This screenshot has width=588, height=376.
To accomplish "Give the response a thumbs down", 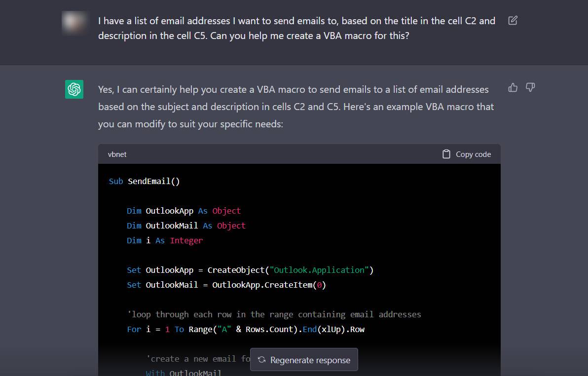I will click(530, 88).
